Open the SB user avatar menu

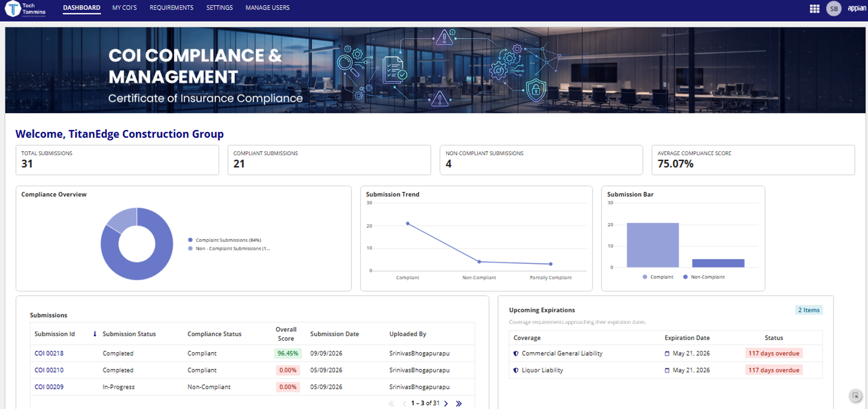(834, 8)
